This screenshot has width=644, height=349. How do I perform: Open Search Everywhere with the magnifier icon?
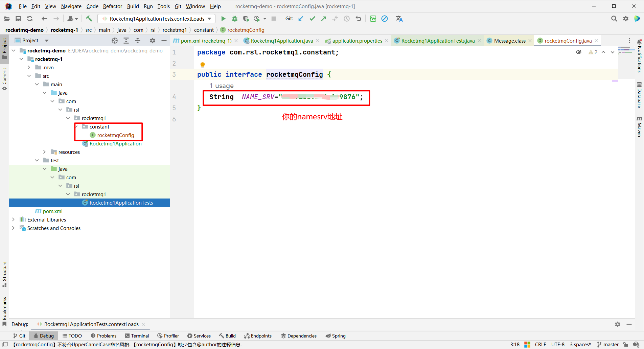tap(614, 19)
